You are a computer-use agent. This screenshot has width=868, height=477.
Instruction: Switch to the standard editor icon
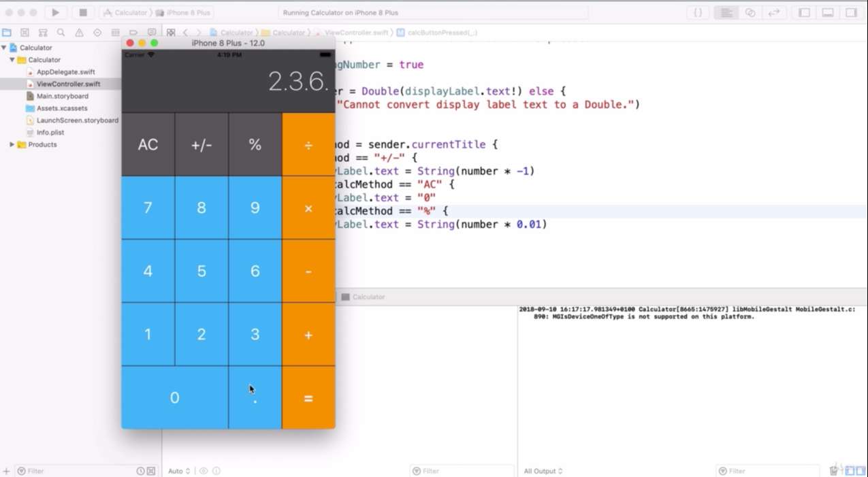coord(726,12)
